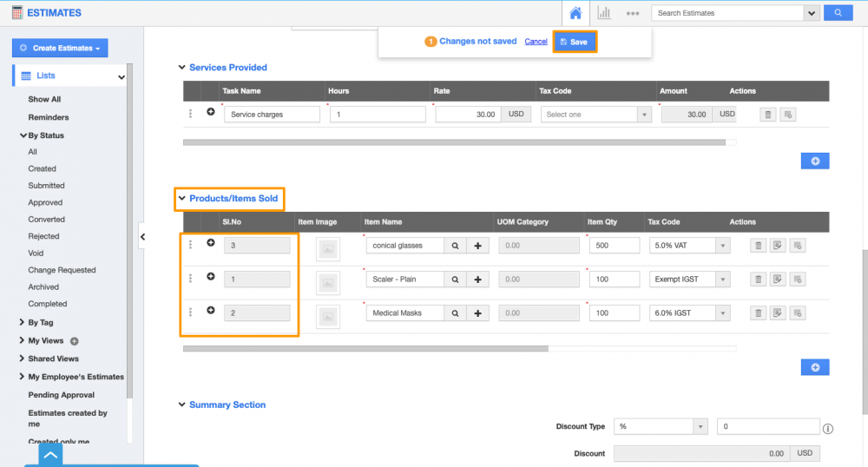This screenshot has width=868, height=467.
Task: Click plus icon next to Medical Masks name
Action: (478, 313)
